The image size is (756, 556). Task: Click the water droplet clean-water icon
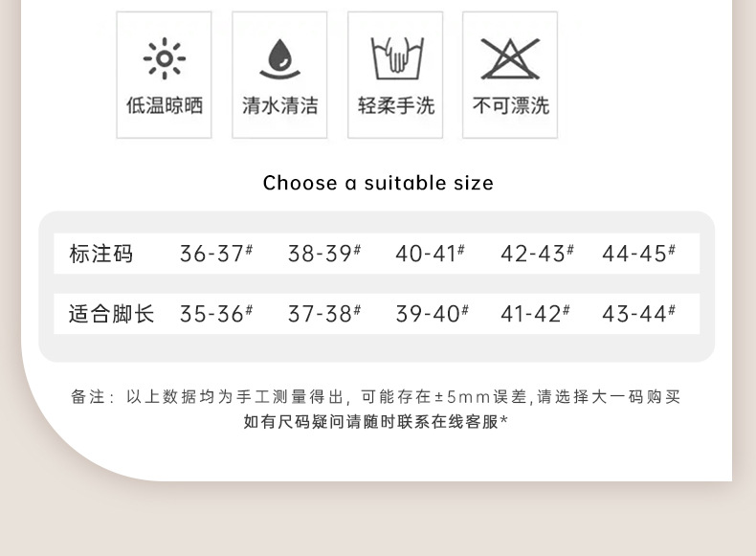(x=279, y=59)
